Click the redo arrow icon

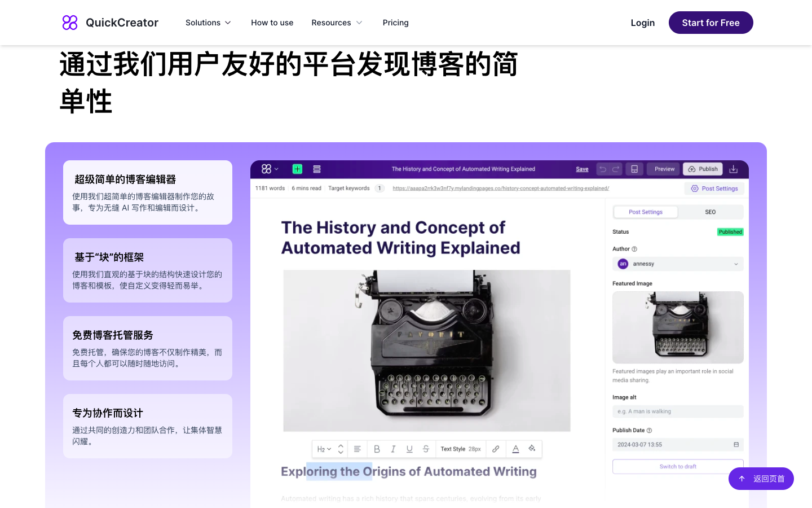(x=616, y=169)
